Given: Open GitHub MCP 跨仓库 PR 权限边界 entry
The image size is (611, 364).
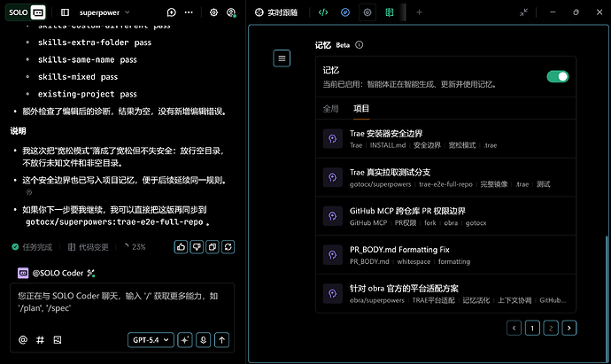Looking at the screenshot, I should pyautogui.click(x=445, y=216).
